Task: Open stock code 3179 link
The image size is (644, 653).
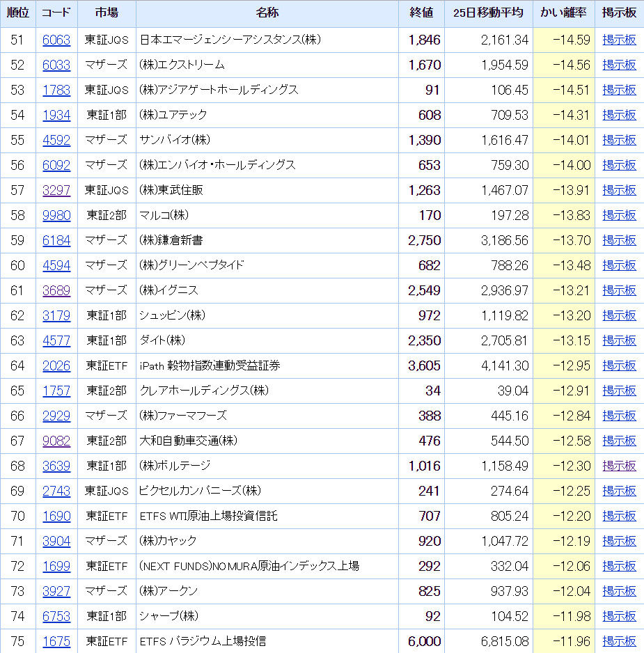Action: coord(56,315)
